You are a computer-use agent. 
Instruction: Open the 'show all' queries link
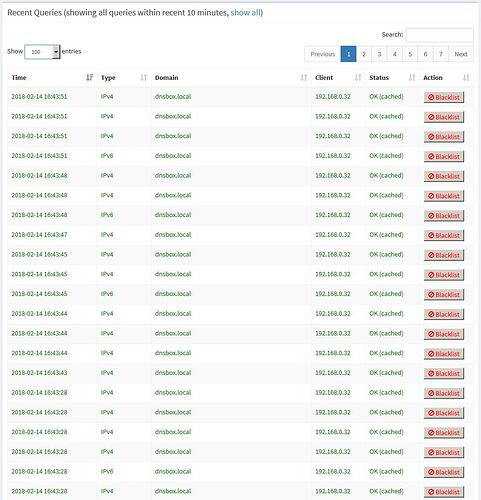(245, 13)
